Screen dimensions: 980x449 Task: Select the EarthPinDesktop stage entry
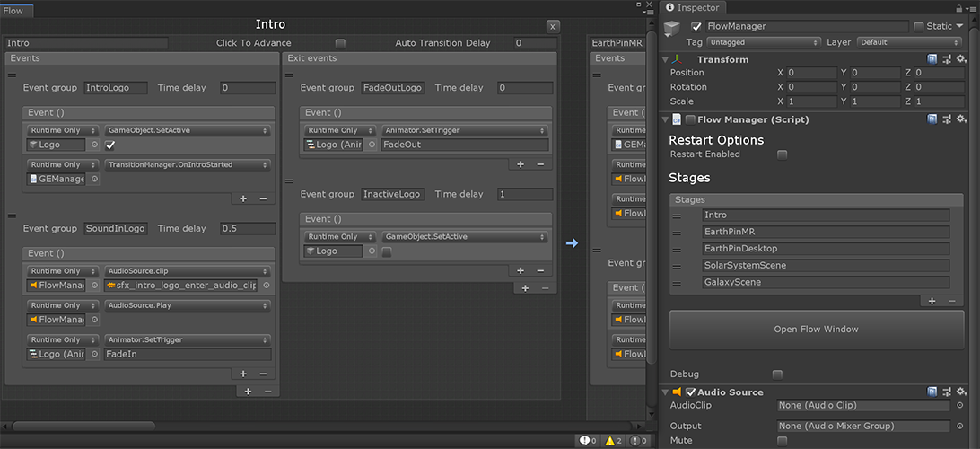click(x=825, y=248)
